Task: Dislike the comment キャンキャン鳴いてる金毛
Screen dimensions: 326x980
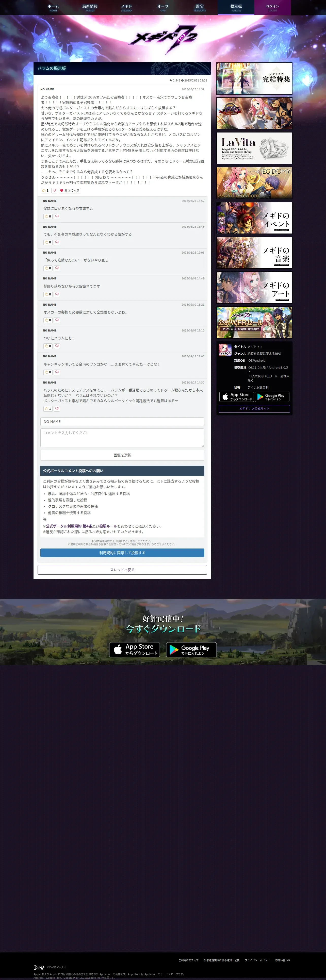Action: [x=57, y=372]
